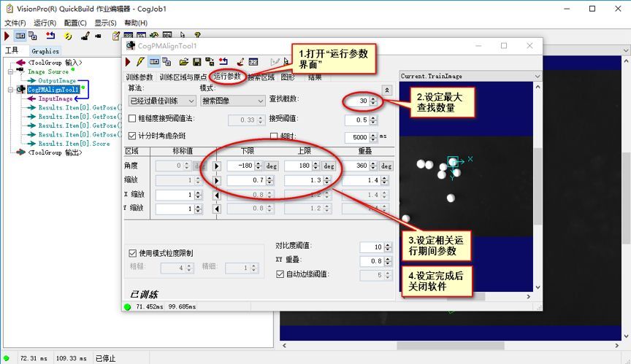Screen dimensions: 631x364
Task: Toggle the Y 缩放 row range arrow button
Action: (216, 209)
